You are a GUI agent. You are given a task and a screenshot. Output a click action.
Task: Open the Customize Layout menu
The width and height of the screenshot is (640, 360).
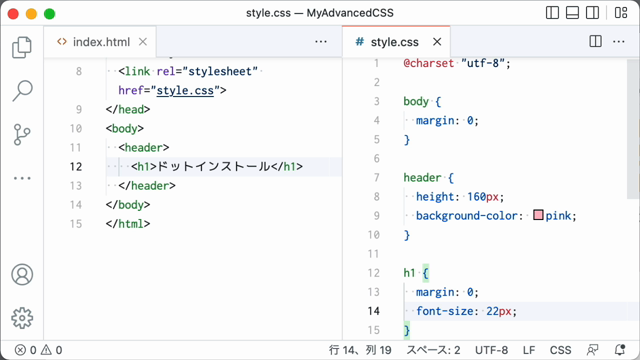click(x=621, y=13)
